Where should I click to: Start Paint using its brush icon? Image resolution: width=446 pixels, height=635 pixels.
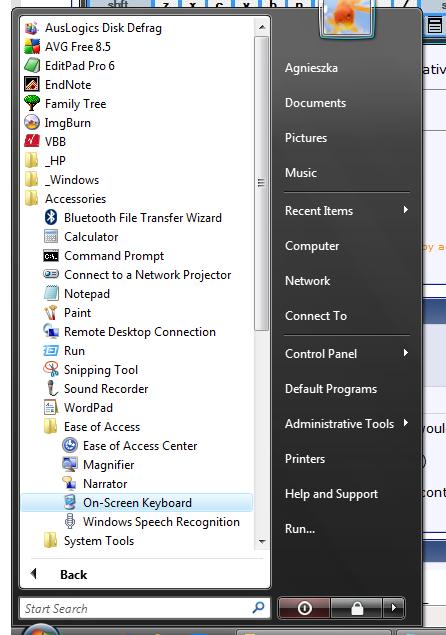coord(51,313)
